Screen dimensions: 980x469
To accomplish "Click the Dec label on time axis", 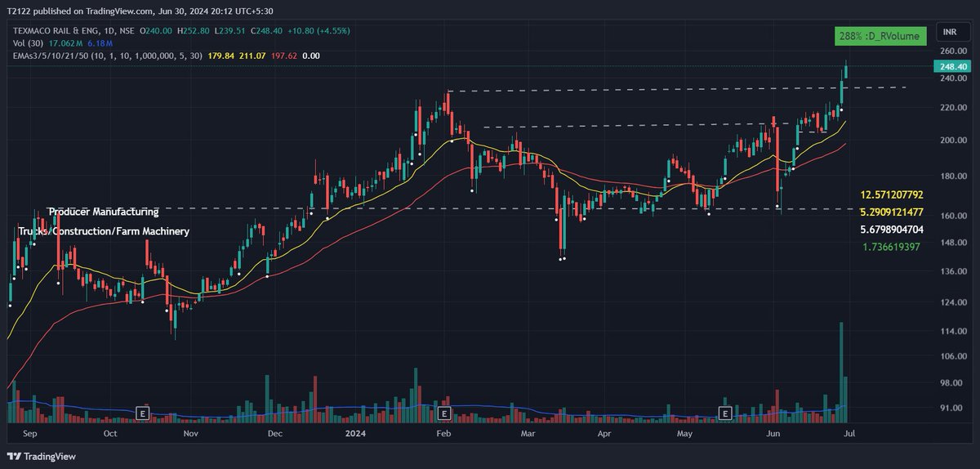I will [x=274, y=434].
